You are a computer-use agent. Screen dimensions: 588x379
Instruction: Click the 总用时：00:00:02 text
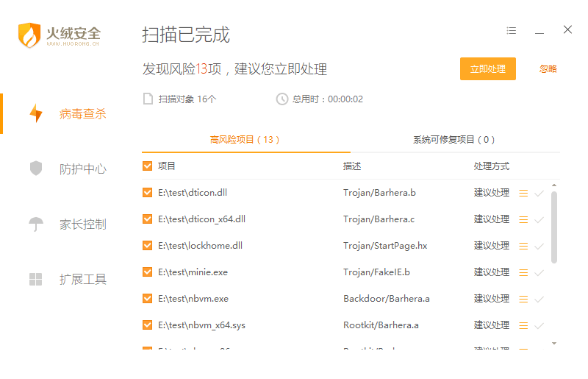(x=328, y=99)
